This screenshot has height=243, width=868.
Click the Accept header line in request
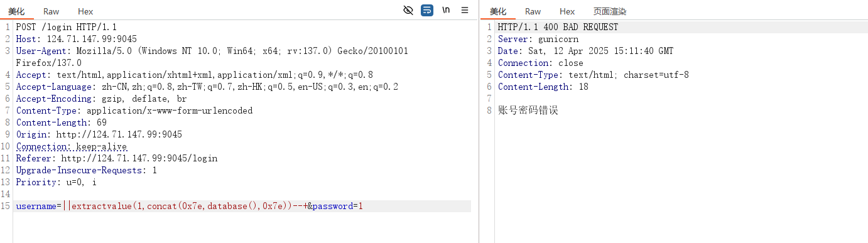(194, 75)
